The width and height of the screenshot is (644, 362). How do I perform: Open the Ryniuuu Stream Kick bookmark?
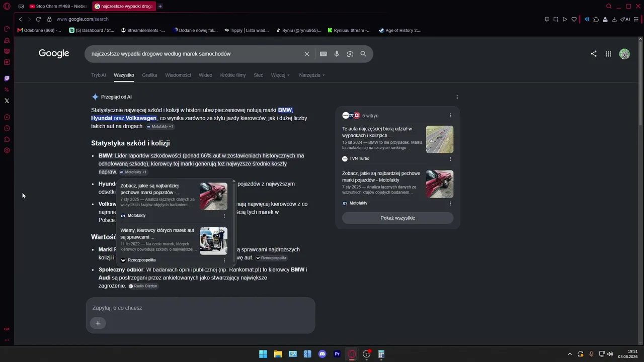click(349, 30)
